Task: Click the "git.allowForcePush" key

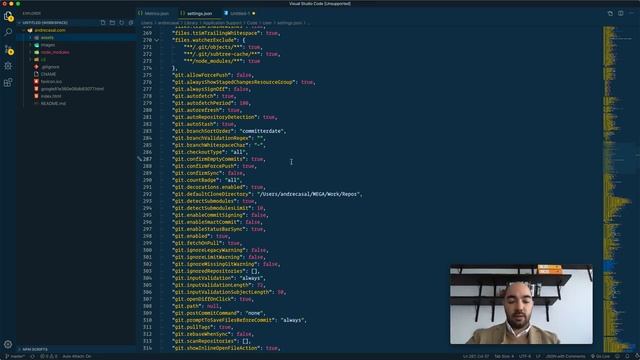Action: coord(202,75)
